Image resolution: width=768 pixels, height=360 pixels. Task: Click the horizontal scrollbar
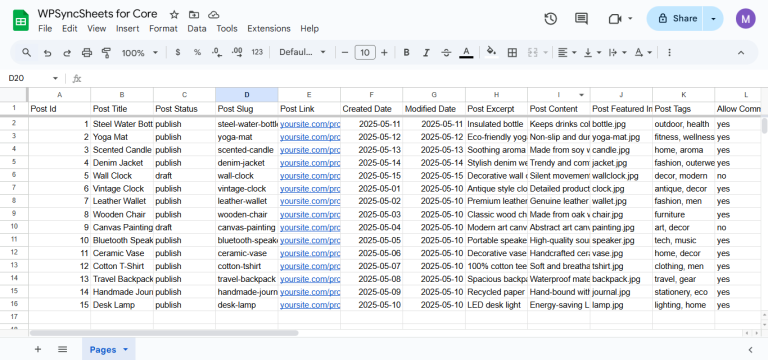pyautogui.click(x=164, y=333)
